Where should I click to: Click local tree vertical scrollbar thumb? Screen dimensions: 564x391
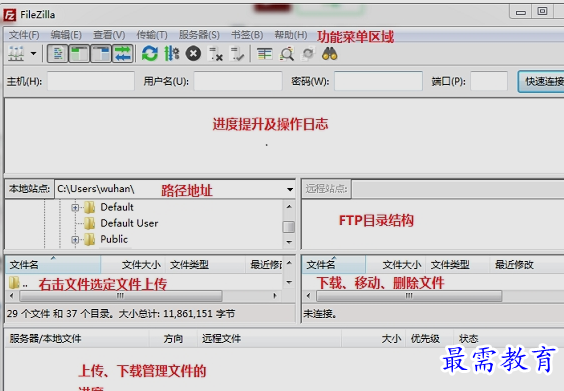(289, 227)
